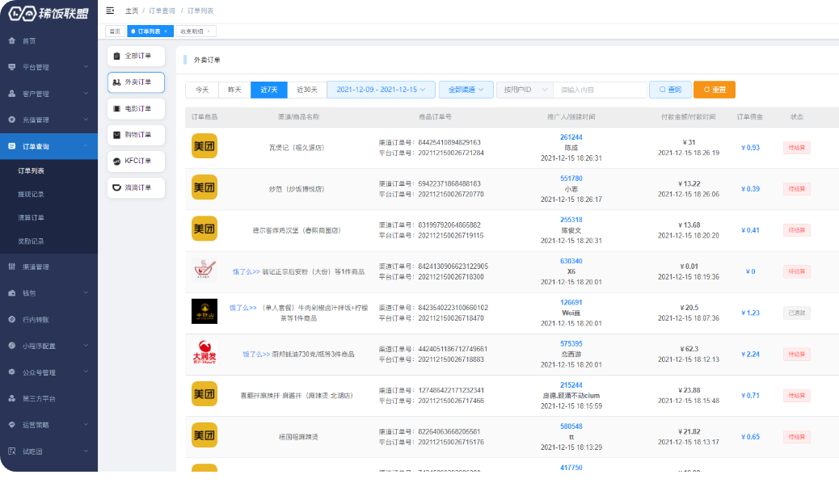Open 提现记录 in the sidebar submenu
Screen dimensions: 839x504
(x=31, y=195)
